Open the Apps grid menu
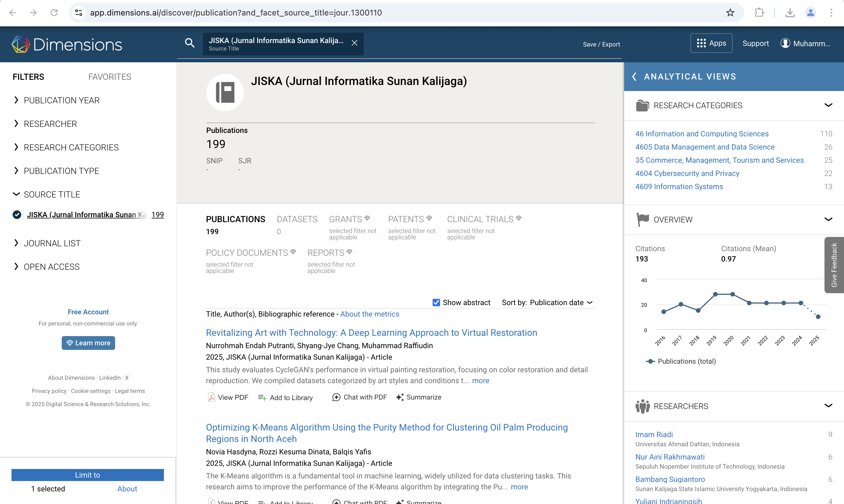Image resolution: width=844 pixels, height=504 pixels. tap(711, 43)
